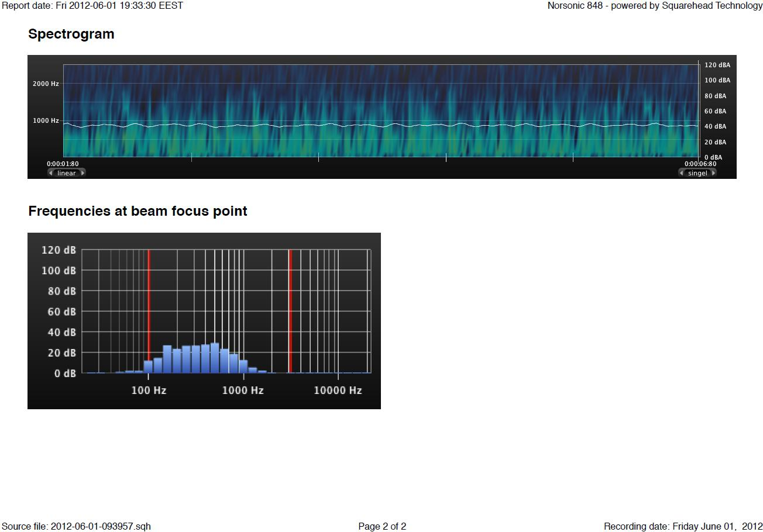
Task: Click the '60 dB' label on frequency chart
Action: click(61, 312)
